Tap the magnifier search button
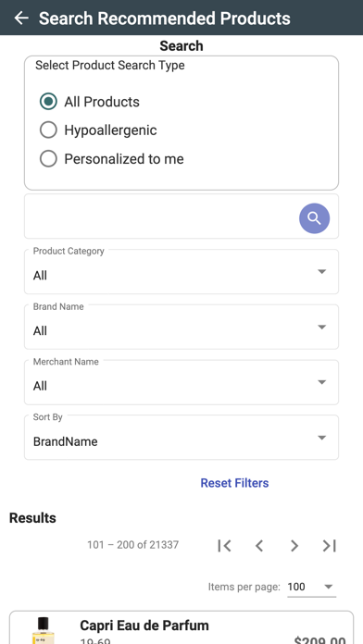The height and width of the screenshot is (644, 363). 314,218
